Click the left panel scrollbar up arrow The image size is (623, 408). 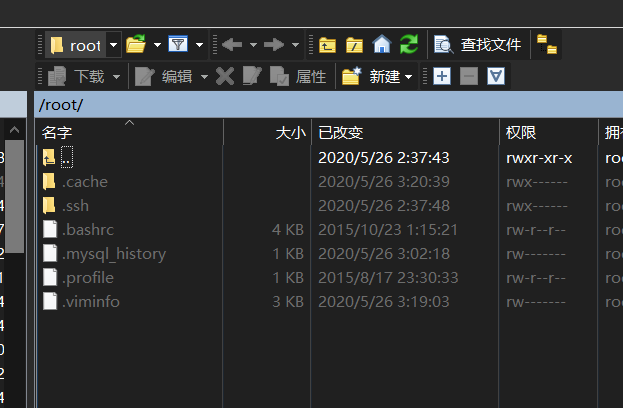tap(14, 130)
